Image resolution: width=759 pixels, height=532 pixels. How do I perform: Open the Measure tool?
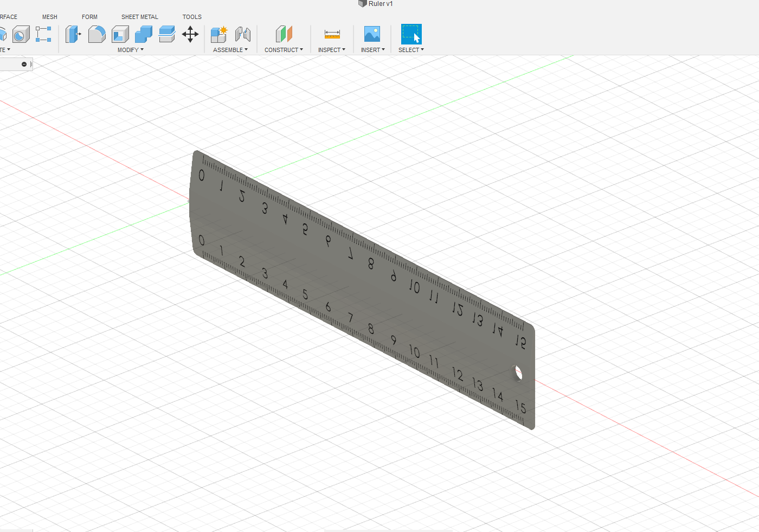(331, 34)
